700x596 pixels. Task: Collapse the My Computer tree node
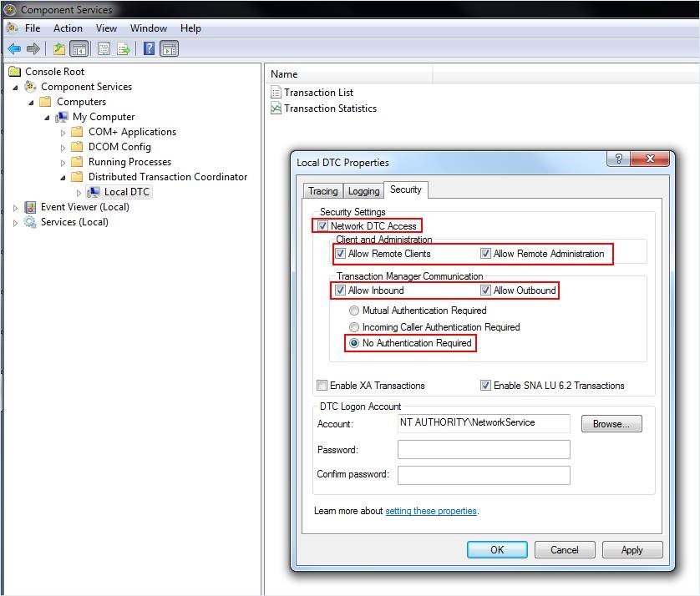(x=47, y=118)
